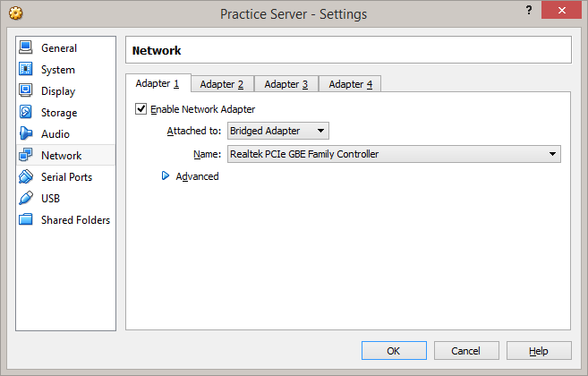The width and height of the screenshot is (588, 376).
Task: Select the System chip icon
Action: (25, 69)
